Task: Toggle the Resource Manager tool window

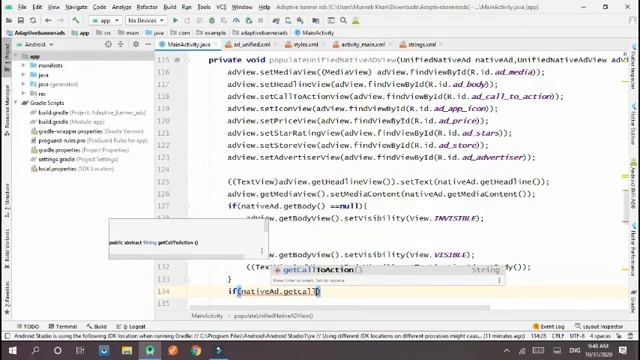Action: 7,109
